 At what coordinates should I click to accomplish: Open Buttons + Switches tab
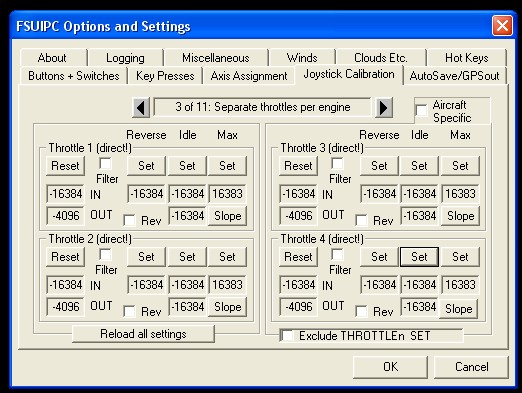tap(74, 76)
